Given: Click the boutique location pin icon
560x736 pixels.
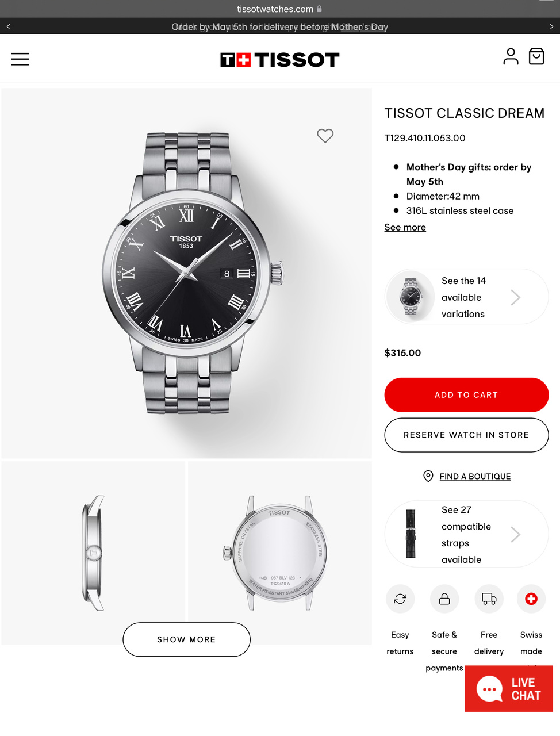Looking at the screenshot, I should coord(428,476).
